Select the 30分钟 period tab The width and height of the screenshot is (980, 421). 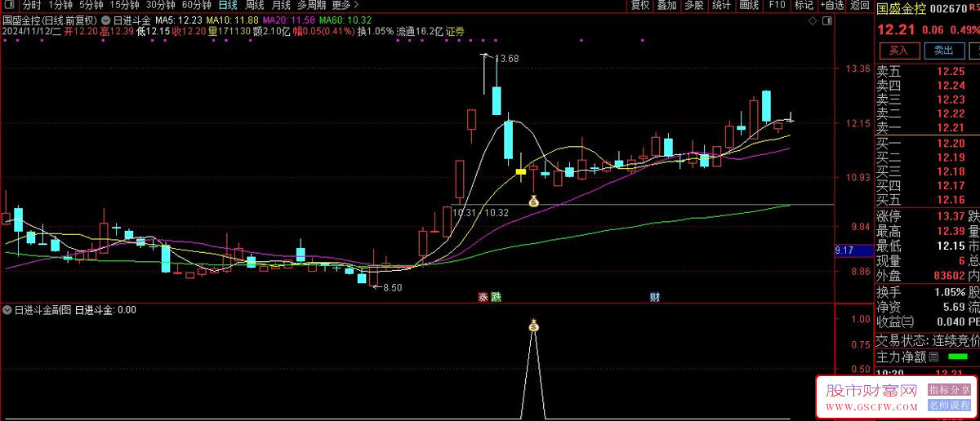click(x=160, y=5)
